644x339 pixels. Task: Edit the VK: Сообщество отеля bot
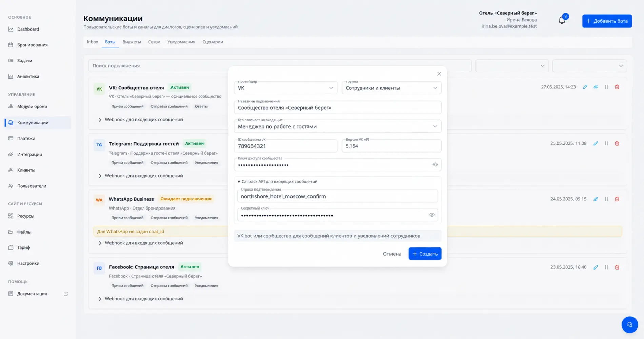click(x=585, y=87)
